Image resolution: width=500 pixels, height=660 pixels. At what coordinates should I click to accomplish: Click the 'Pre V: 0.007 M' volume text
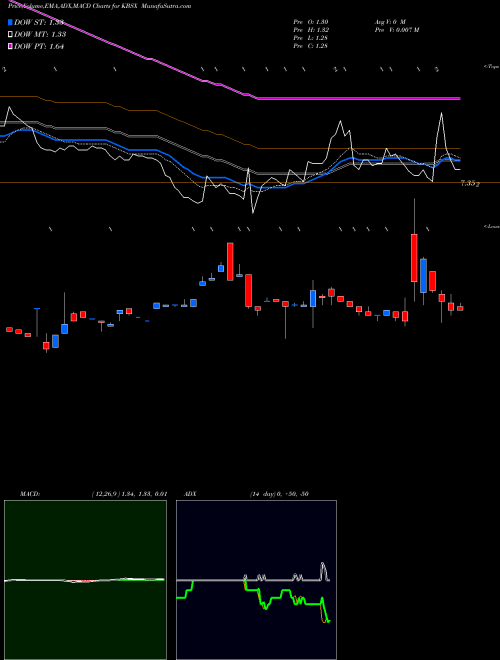(x=396, y=30)
